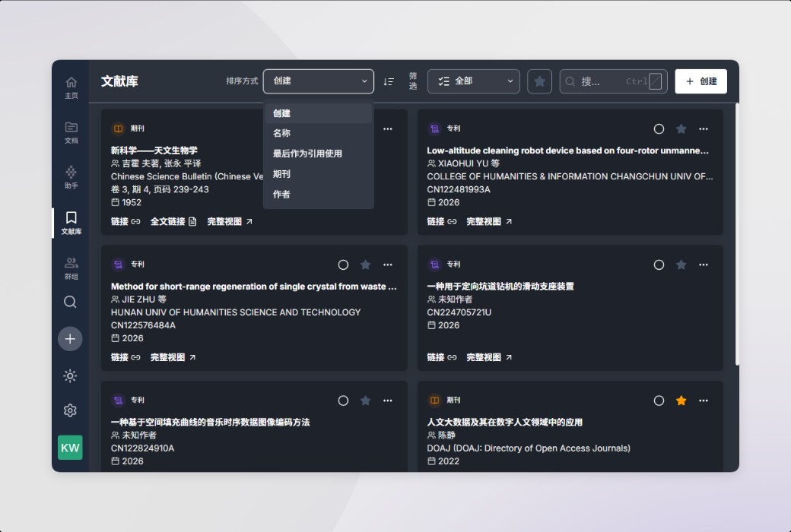Toggle the light theme sun icon
The image size is (791, 532).
point(70,375)
